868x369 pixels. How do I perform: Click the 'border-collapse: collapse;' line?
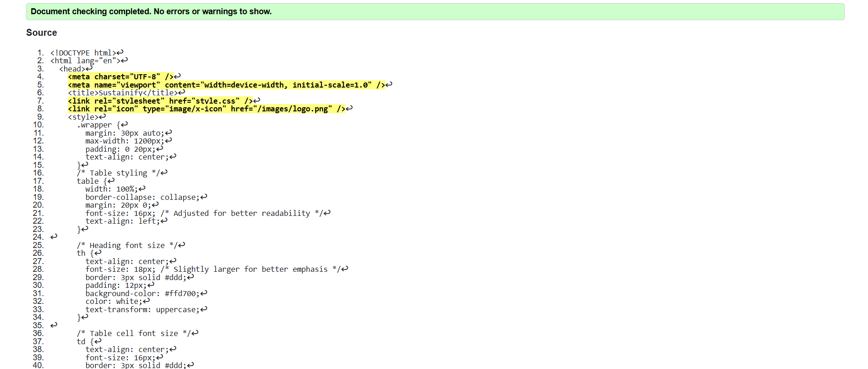tap(146, 197)
